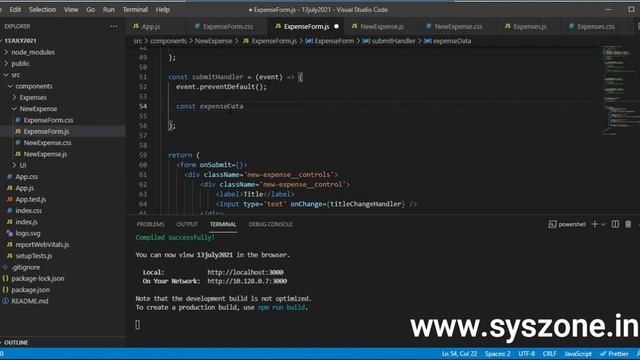Collapse the components folder
Screen dimensions: 640x360
[33, 86]
